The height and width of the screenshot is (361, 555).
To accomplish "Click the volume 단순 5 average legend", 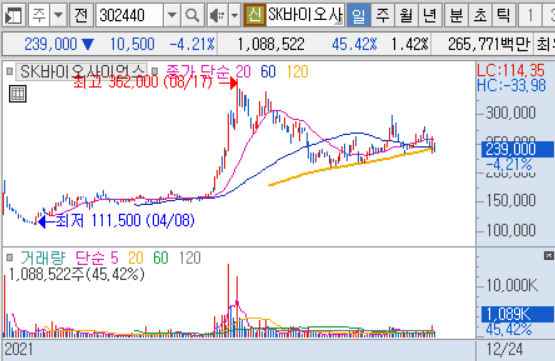I will [97, 258].
